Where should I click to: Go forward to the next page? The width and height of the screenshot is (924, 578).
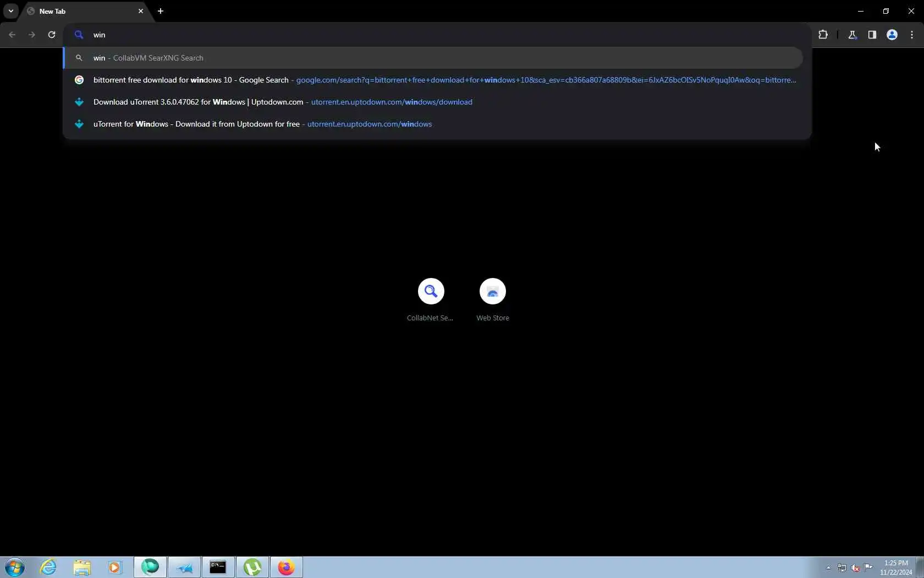point(32,35)
